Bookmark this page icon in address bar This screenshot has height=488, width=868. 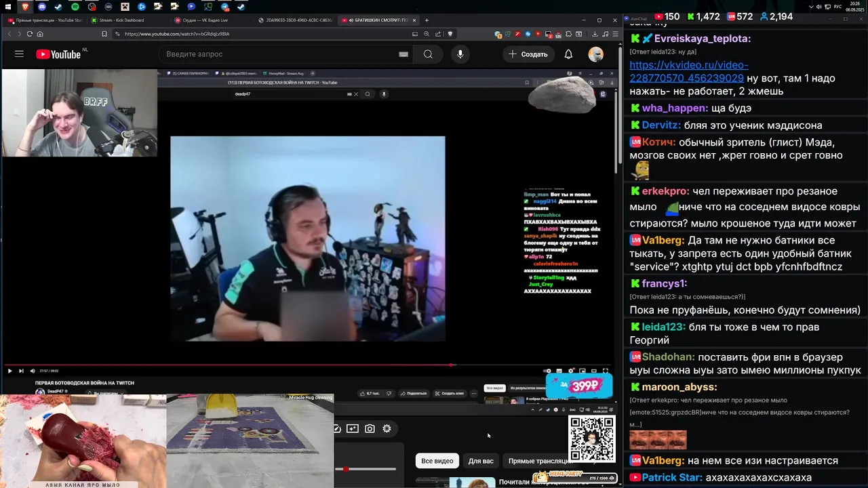[x=104, y=34]
